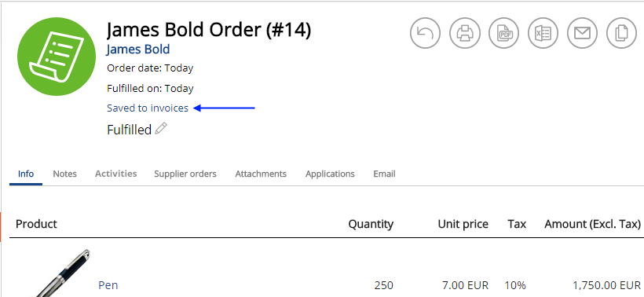Send order by email envelope icon

tap(582, 33)
